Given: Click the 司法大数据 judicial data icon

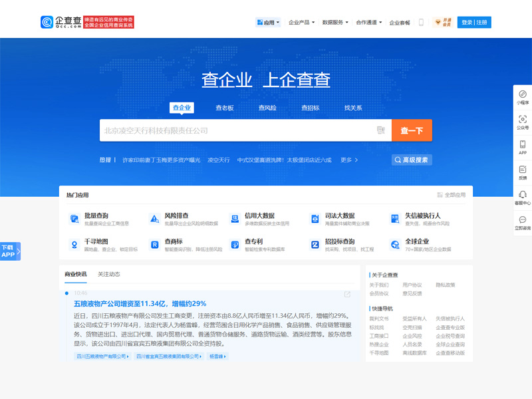Looking at the screenshot, I should click(x=316, y=217).
